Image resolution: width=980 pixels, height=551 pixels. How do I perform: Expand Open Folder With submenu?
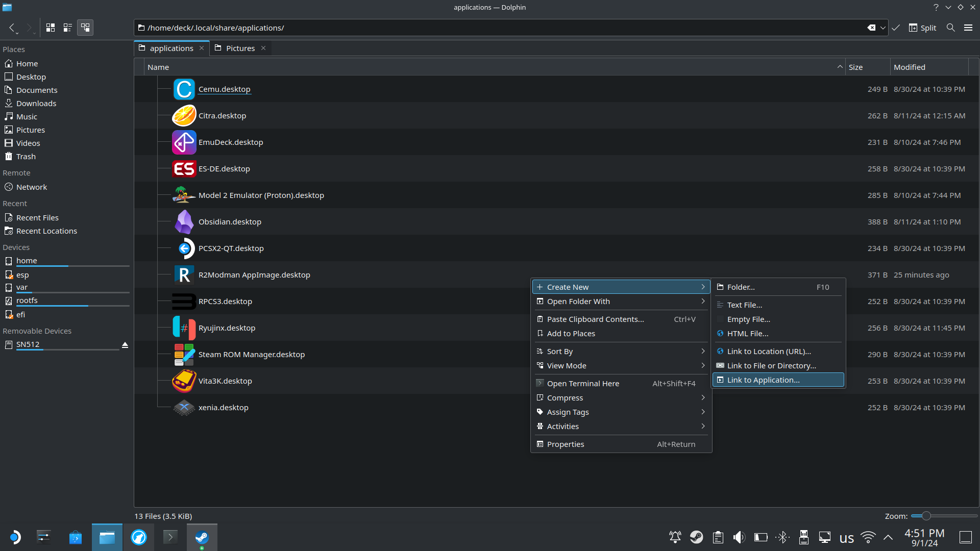[x=621, y=302]
